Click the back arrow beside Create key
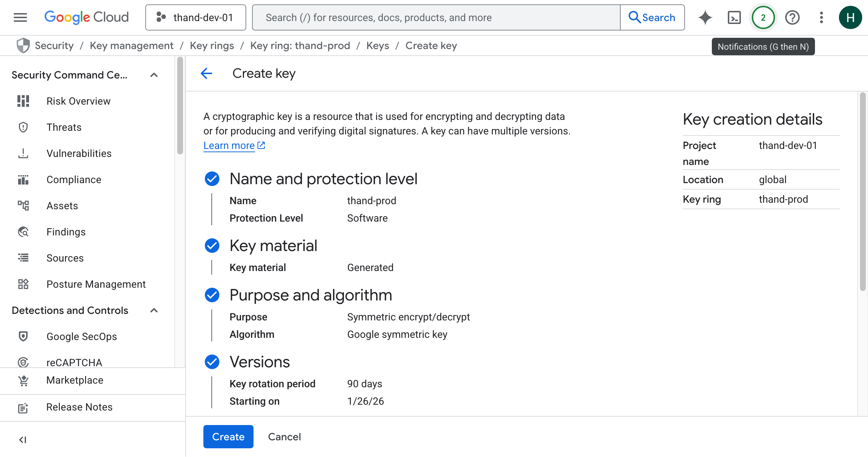 206,73
